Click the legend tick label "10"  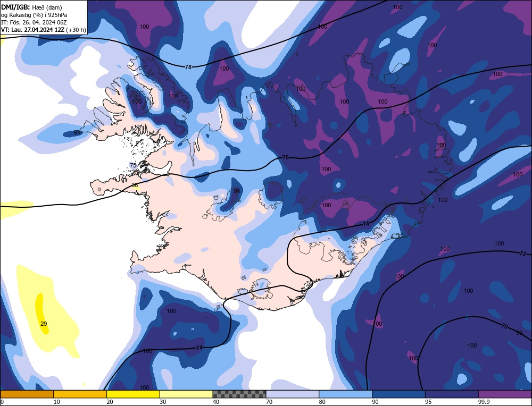click(x=57, y=402)
